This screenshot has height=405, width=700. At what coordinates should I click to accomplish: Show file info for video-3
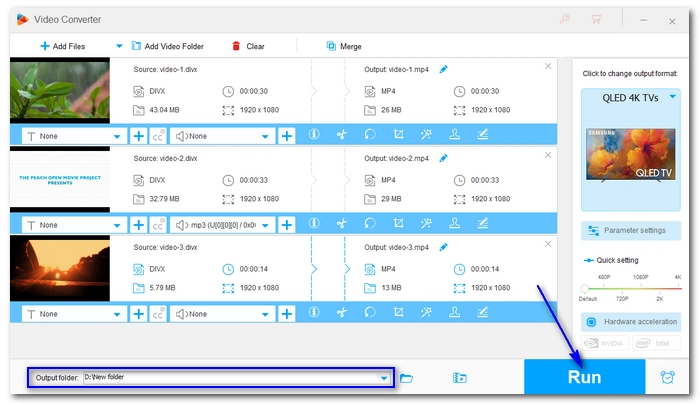314,312
